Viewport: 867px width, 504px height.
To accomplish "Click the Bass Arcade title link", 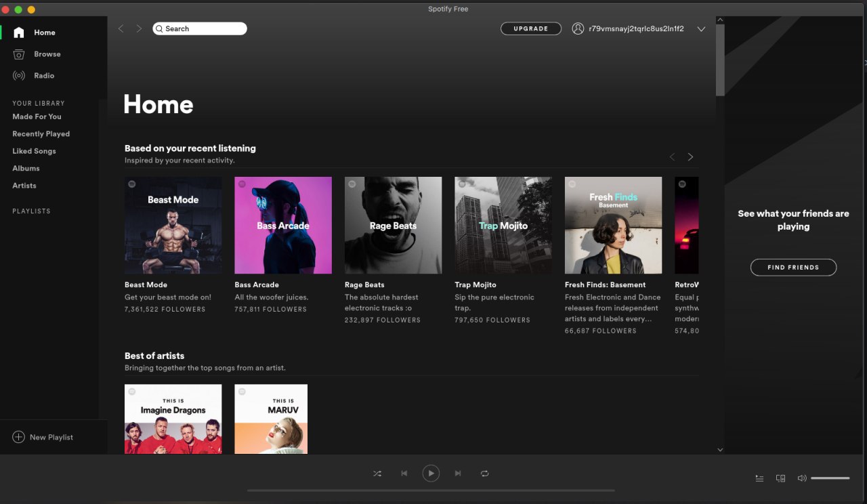I will 257,285.
